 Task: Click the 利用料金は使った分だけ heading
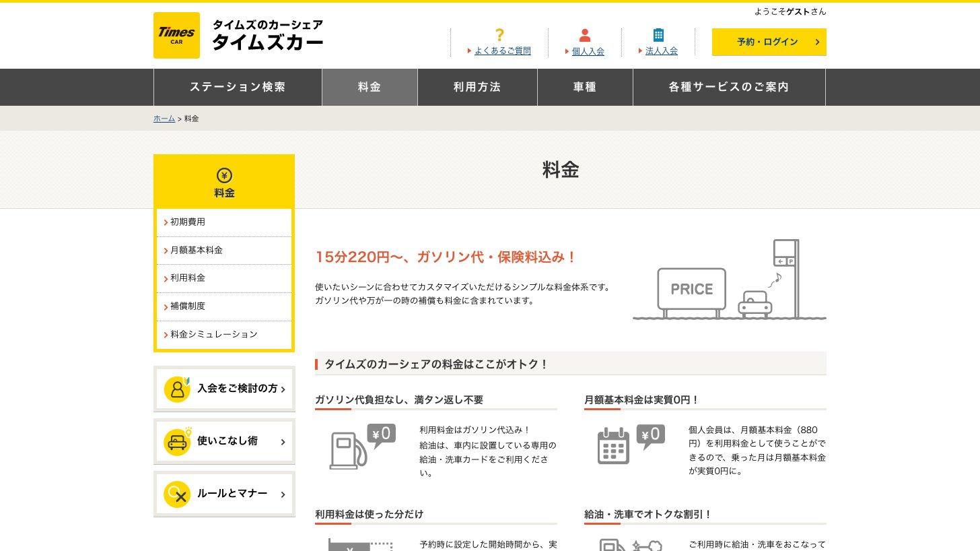(370, 515)
